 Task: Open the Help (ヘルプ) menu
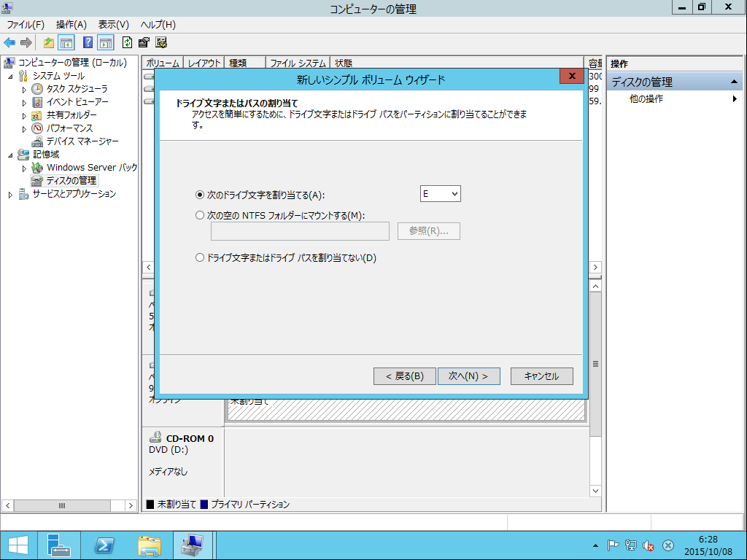(158, 25)
